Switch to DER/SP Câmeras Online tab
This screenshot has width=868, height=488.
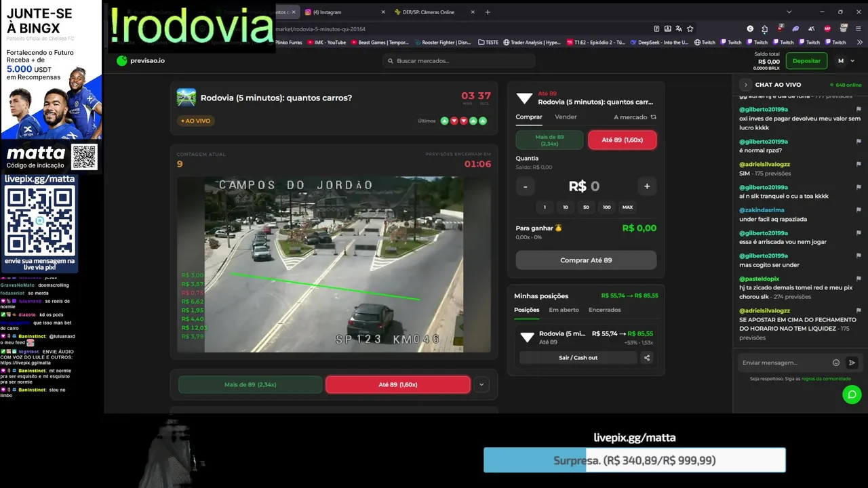434,12
